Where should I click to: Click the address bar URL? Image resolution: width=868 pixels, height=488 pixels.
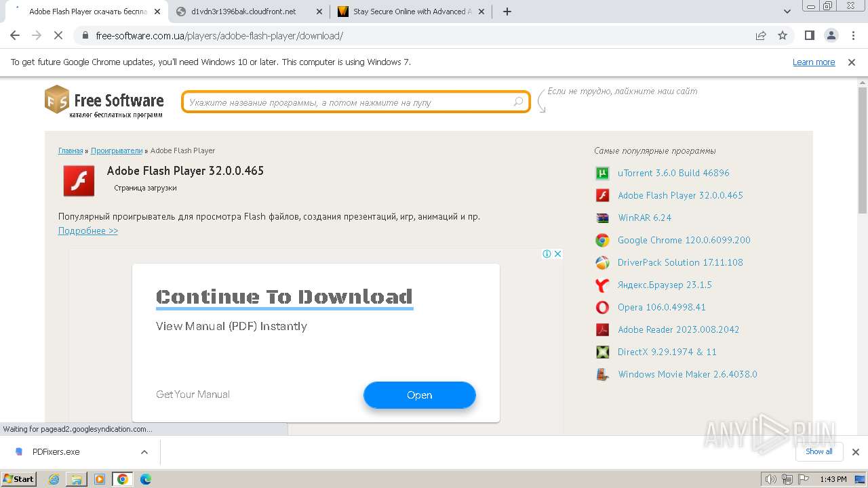click(x=219, y=36)
